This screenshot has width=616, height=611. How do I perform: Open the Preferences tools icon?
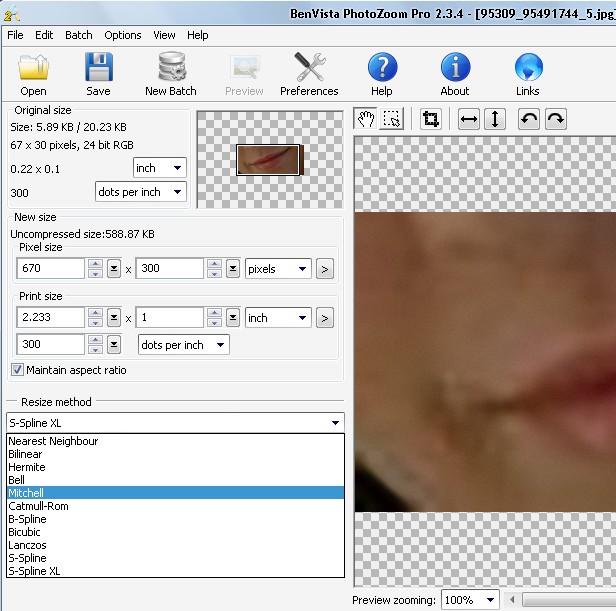click(x=309, y=75)
